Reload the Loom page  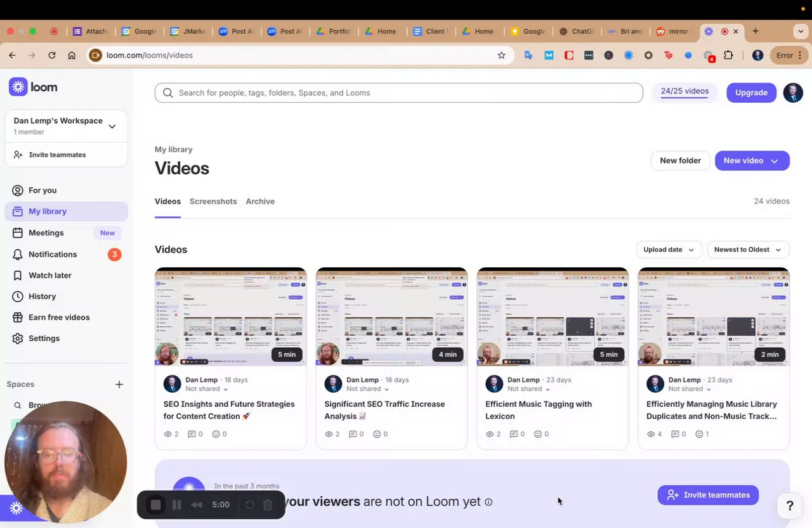[x=52, y=55]
